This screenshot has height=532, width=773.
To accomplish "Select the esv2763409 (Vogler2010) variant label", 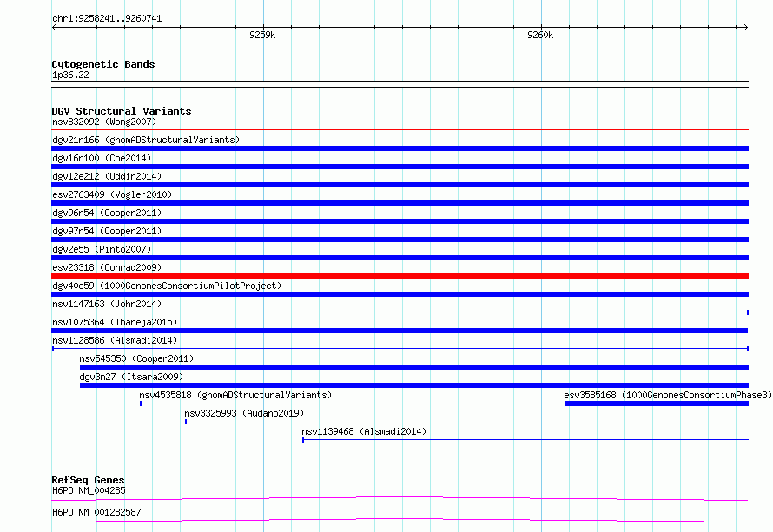I will point(112,194).
